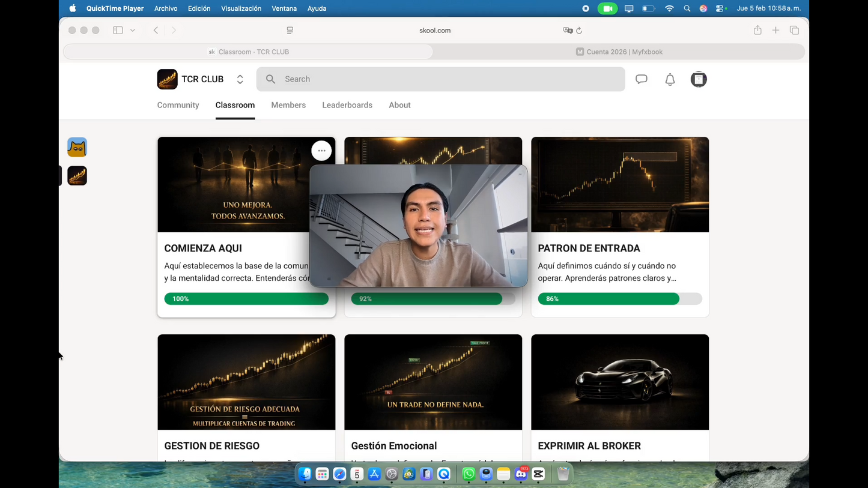Select the cat avatar community in the sidebar

(x=77, y=146)
